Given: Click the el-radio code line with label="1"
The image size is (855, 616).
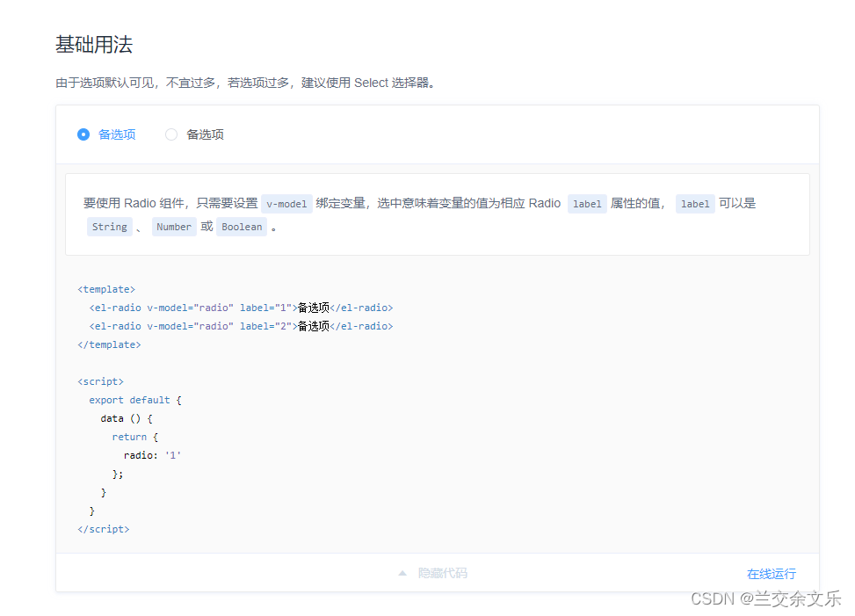Looking at the screenshot, I should (x=241, y=308).
